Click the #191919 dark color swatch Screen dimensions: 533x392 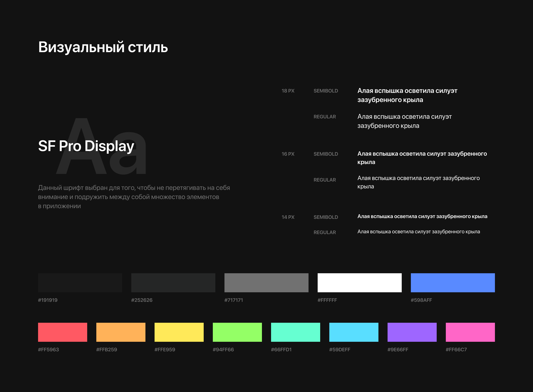pyautogui.click(x=80, y=283)
